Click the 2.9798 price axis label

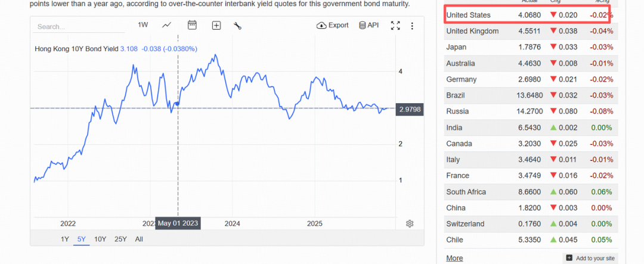(410, 108)
